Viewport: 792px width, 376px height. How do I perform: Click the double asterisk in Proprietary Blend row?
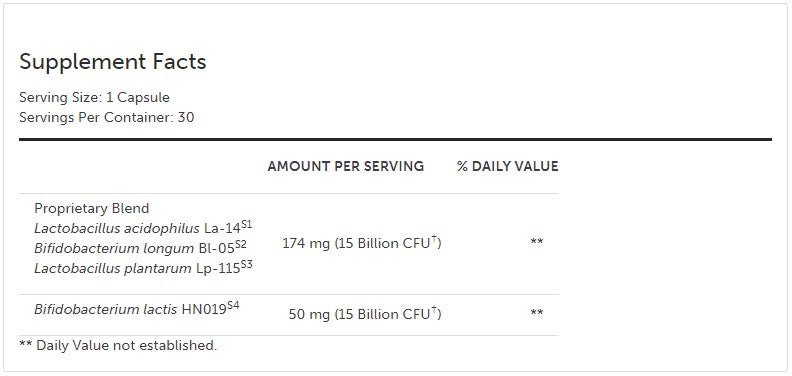(x=537, y=242)
